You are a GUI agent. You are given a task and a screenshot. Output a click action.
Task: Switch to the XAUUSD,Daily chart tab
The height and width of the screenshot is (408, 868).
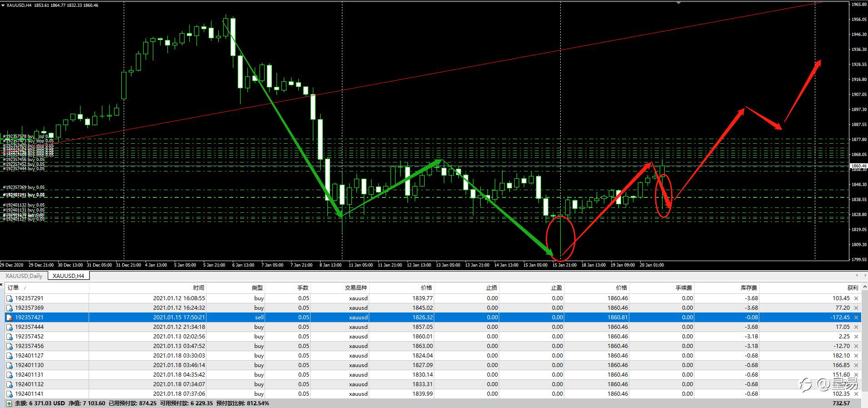pos(24,276)
